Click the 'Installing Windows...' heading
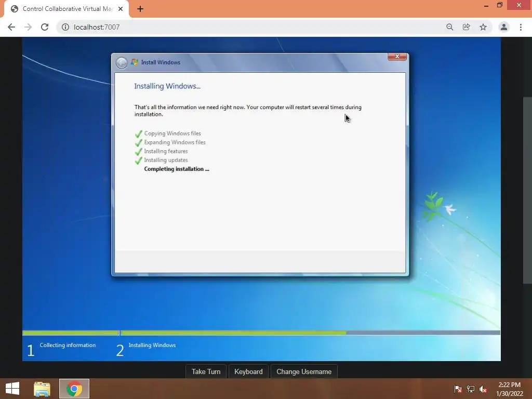The height and width of the screenshot is (399, 532). (167, 86)
